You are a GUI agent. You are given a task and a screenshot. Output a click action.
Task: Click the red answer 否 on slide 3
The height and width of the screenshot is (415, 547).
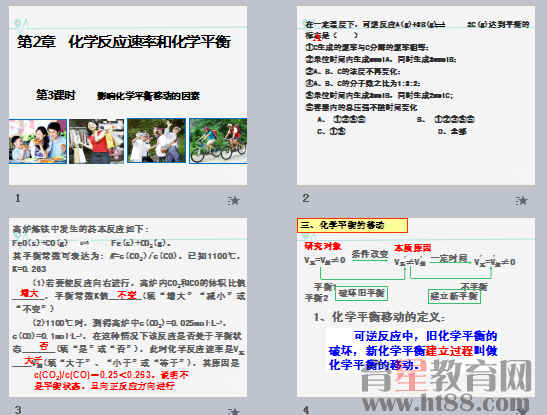[x=43, y=346]
